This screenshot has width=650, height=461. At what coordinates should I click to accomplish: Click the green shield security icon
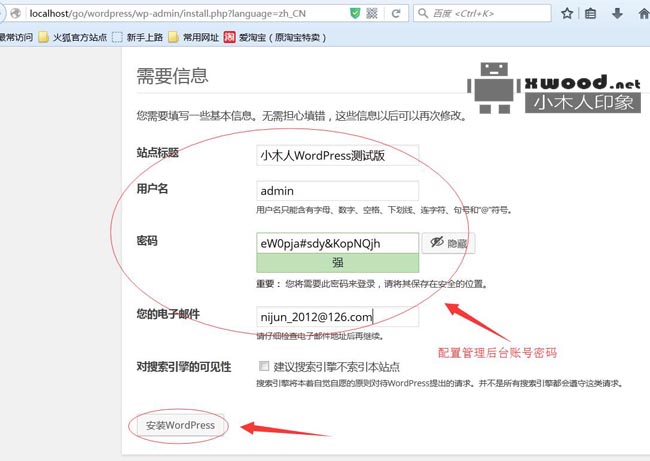point(355,13)
